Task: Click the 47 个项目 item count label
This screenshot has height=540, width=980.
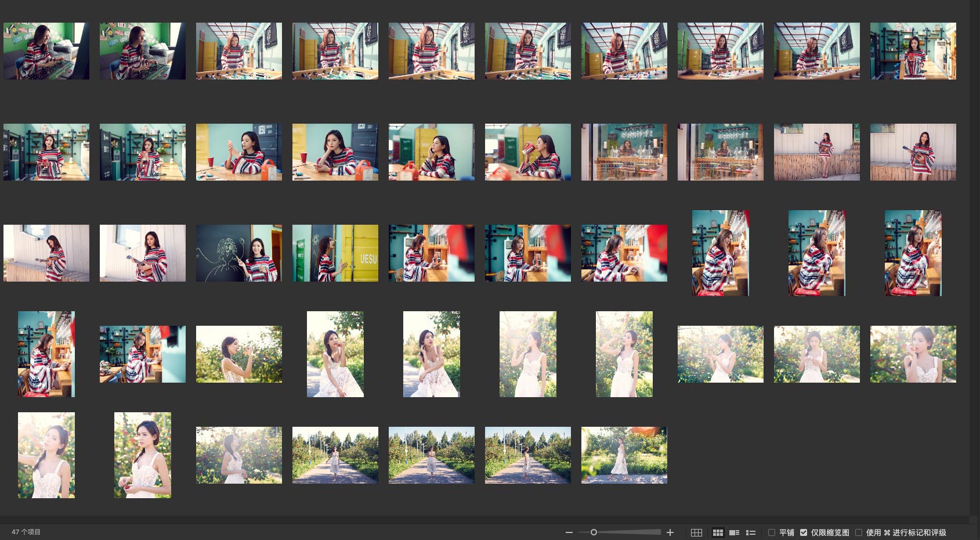Action: (26, 532)
